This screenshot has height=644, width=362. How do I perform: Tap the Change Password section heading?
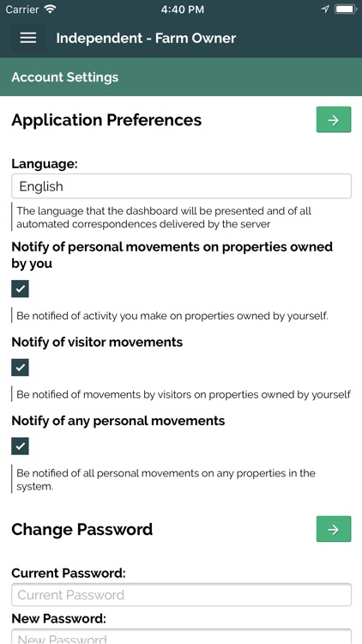82,529
